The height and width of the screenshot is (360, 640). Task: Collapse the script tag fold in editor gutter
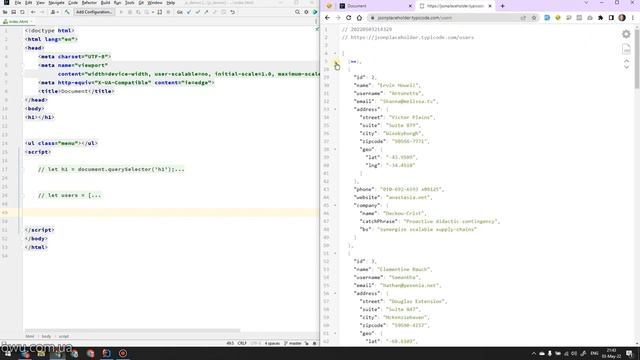point(23,152)
